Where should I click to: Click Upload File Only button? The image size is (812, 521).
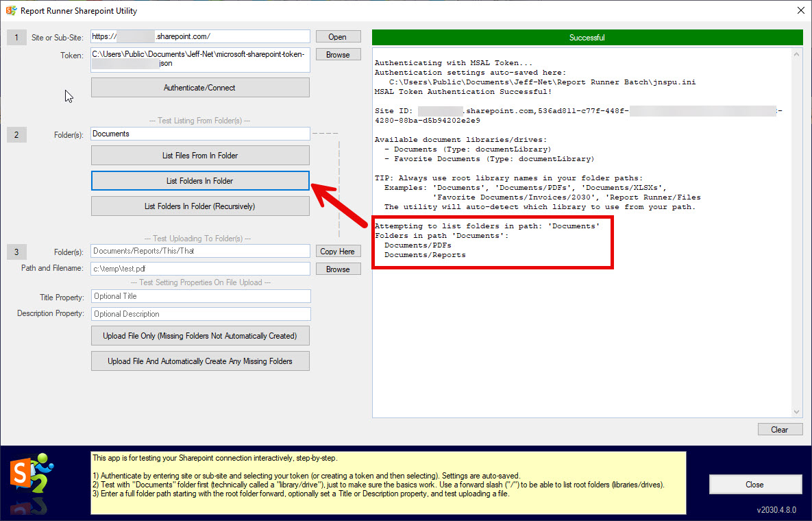[x=200, y=336]
